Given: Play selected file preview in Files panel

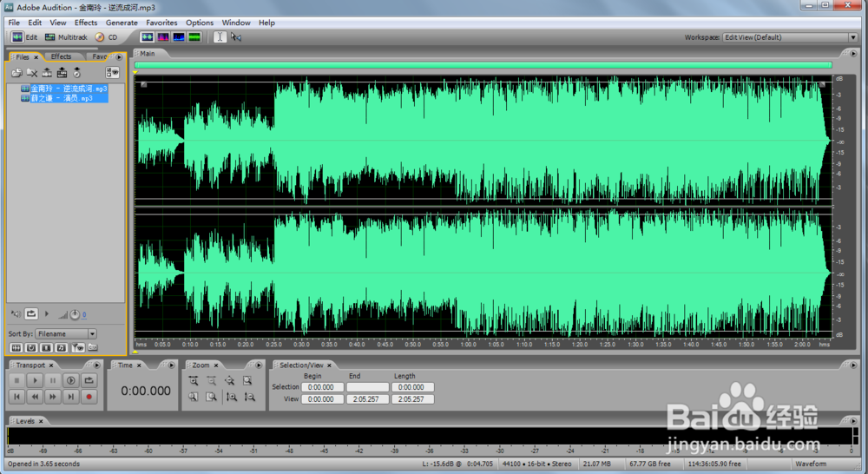Looking at the screenshot, I should [47, 314].
